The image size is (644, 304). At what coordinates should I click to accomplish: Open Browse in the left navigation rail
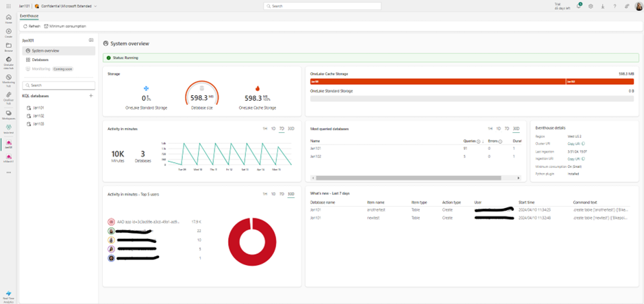(x=9, y=47)
